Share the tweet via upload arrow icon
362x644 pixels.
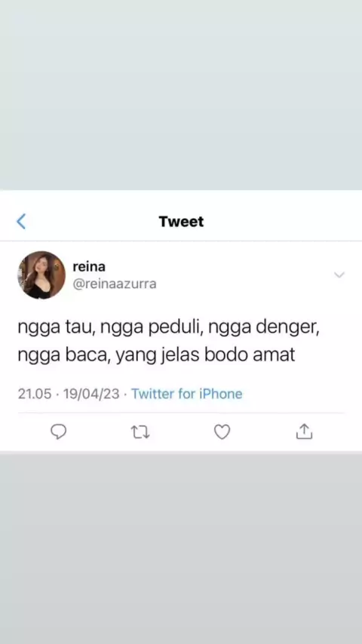pyautogui.click(x=304, y=431)
